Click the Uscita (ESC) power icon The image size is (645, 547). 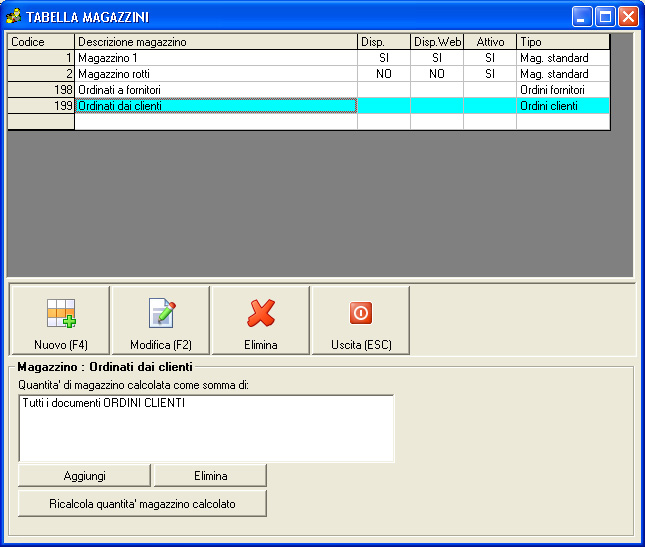[x=361, y=313]
